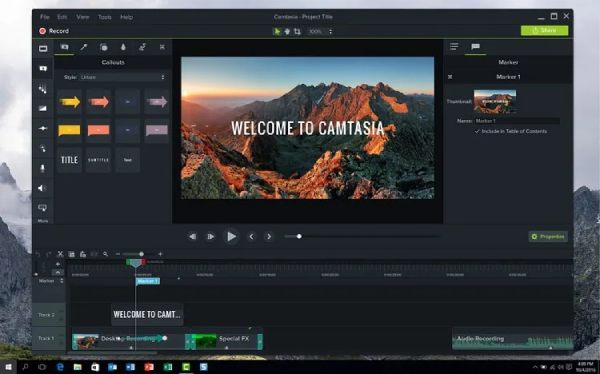This screenshot has width=600, height=374.
Task: Click the red Record button
Action: tap(54, 31)
